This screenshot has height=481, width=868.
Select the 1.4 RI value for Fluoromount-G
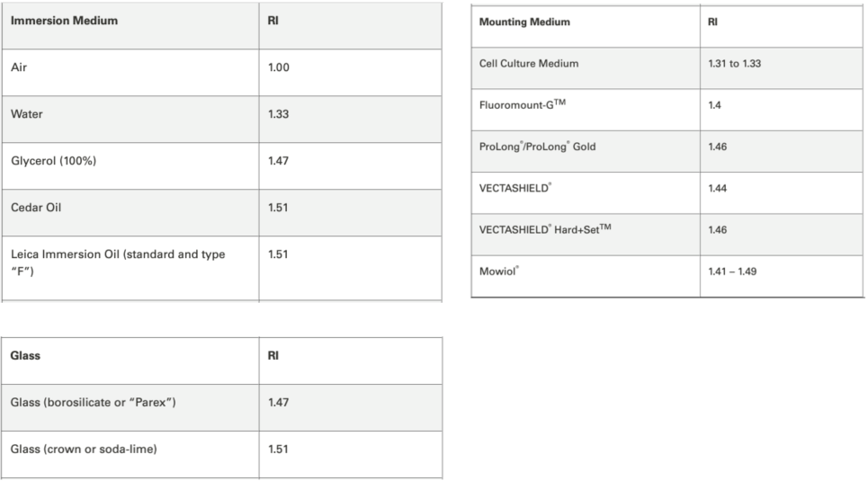point(715,105)
